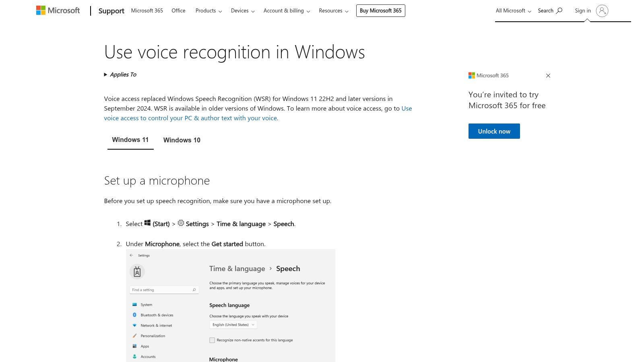The image size is (644, 362).
Task: Close the Microsoft 365 promo
Action: pos(548,76)
